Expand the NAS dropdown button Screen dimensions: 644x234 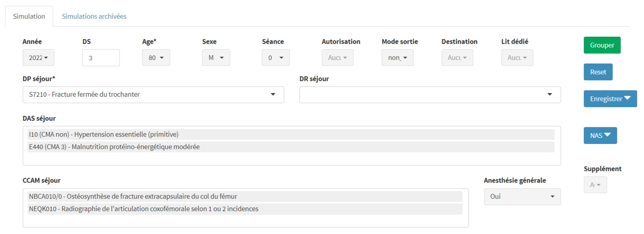coord(600,136)
